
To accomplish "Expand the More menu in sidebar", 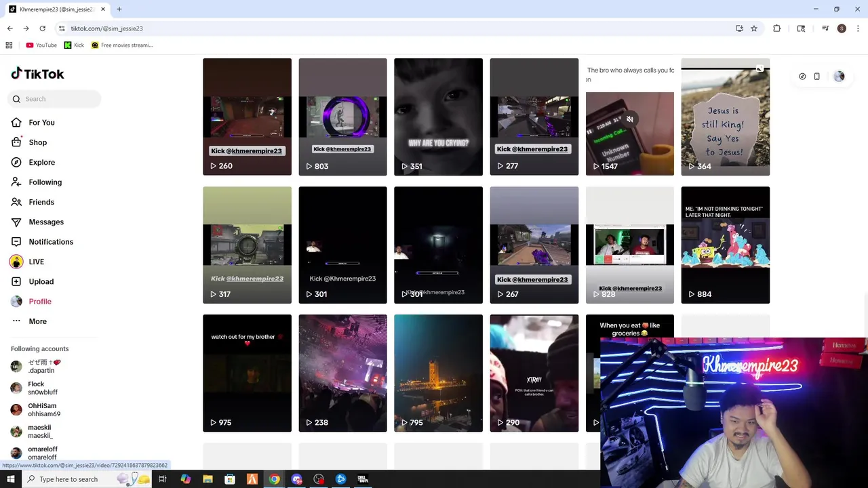I will (x=37, y=321).
